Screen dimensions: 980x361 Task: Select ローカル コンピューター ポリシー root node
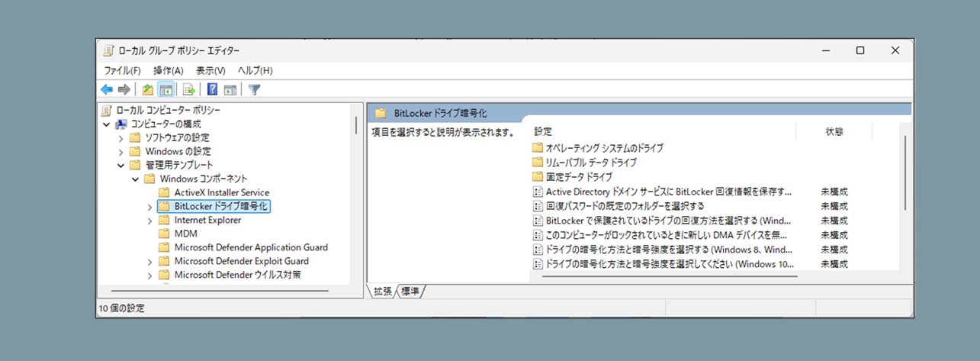point(169,110)
